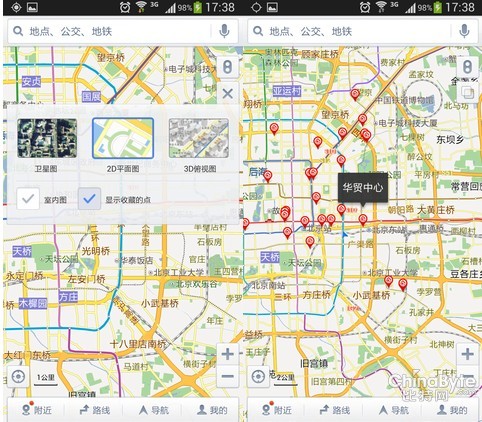Zoom out on the left map

coord(228,376)
